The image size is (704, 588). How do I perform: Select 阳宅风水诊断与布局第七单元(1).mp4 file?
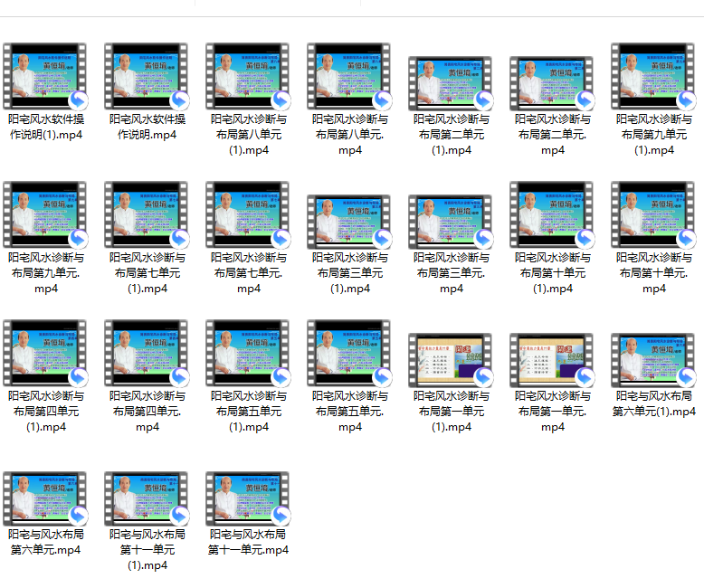147,215
